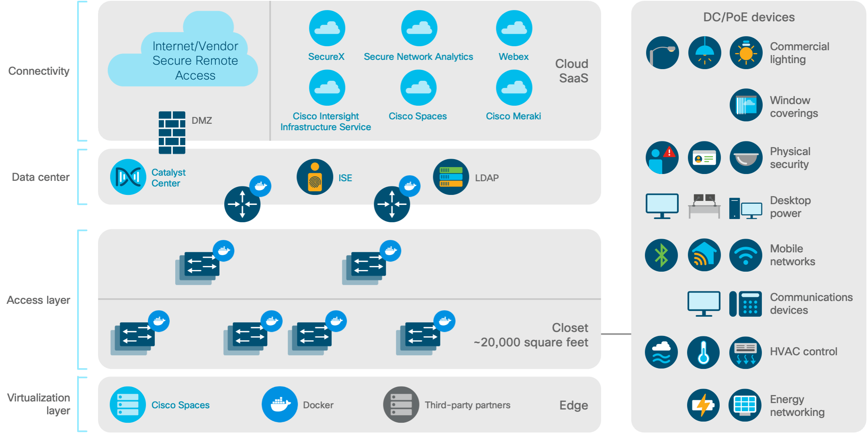This screenshot has height=434, width=868.
Task: Click the LDAP server stack icon
Action: pos(451,177)
